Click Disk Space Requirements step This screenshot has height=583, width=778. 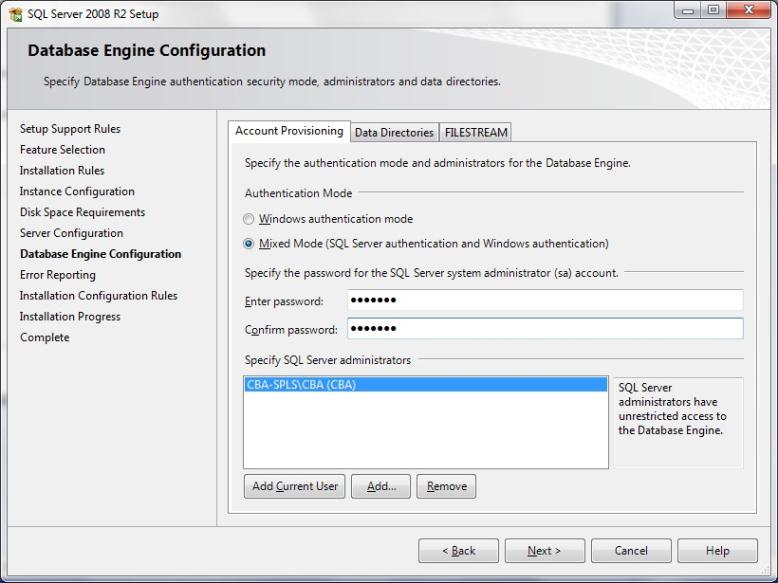click(82, 212)
